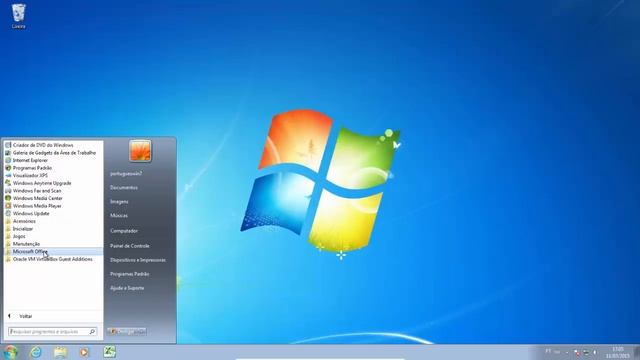The width and height of the screenshot is (640, 360).
Task: Open Ajuda e Suporte
Action: (127, 288)
